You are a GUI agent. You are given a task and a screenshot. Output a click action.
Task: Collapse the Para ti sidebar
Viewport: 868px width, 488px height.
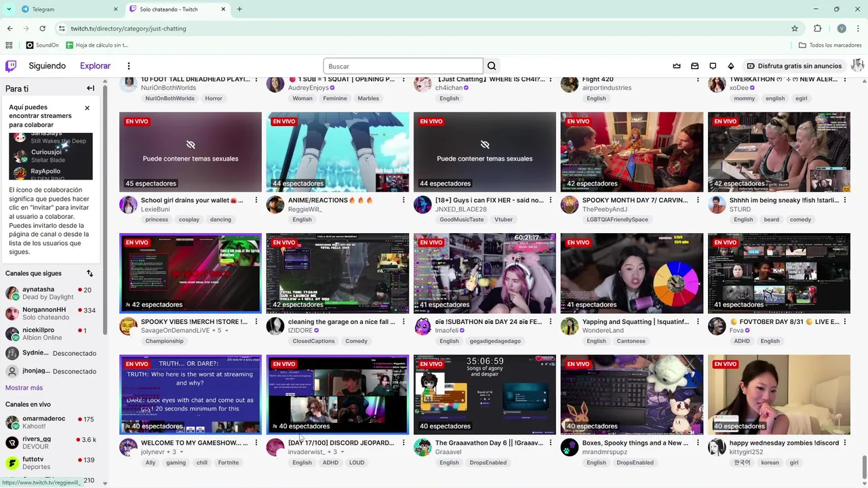tap(90, 88)
